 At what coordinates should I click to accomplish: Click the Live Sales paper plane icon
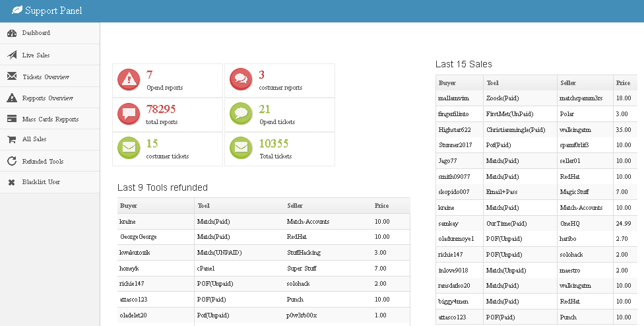click(11, 55)
